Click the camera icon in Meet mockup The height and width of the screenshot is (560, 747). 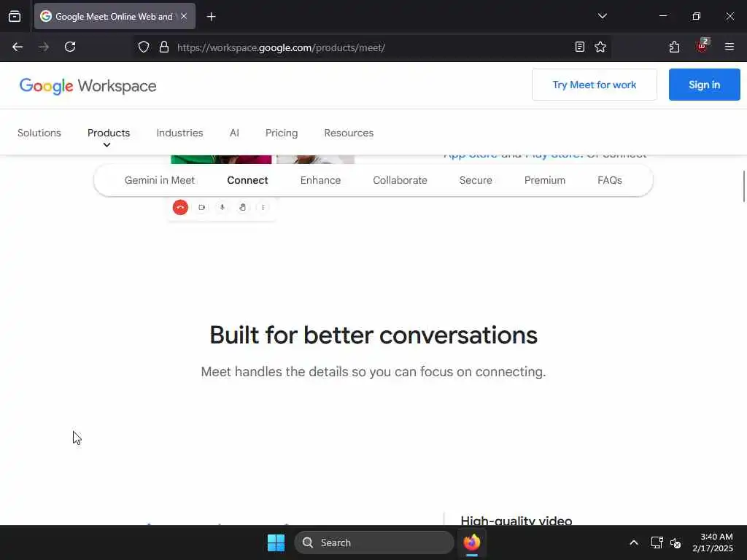[x=201, y=208]
